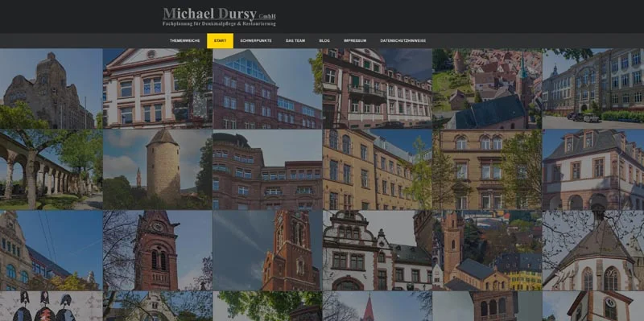Image resolution: width=644 pixels, height=321 pixels.
Task: View the white chapel with pointed roof photo
Action: [x=593, y=250]
